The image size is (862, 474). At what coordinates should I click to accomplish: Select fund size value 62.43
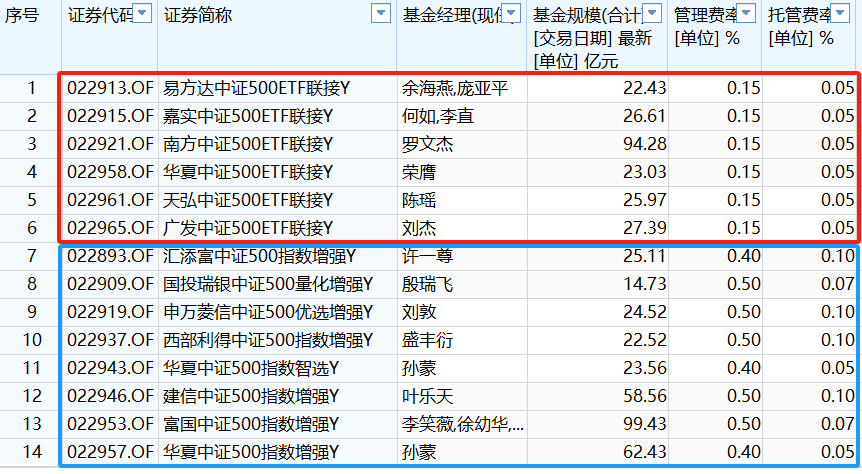click(x=645, y=453)
